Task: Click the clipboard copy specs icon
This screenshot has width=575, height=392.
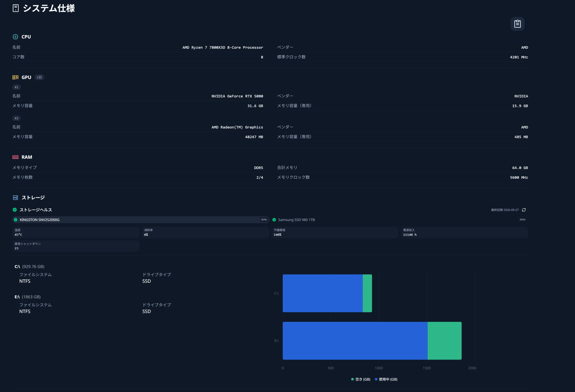Action: 517,24
